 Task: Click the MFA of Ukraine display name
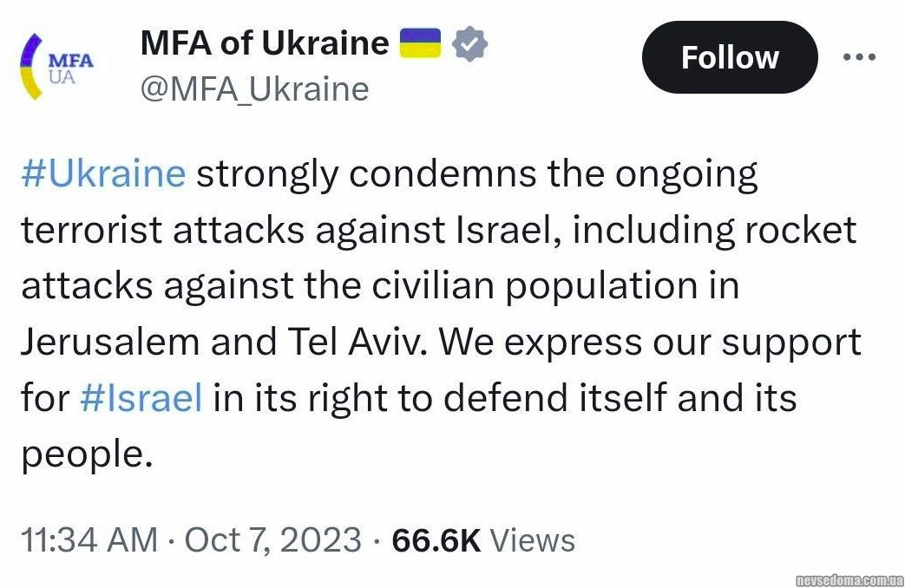coord(265,42)
